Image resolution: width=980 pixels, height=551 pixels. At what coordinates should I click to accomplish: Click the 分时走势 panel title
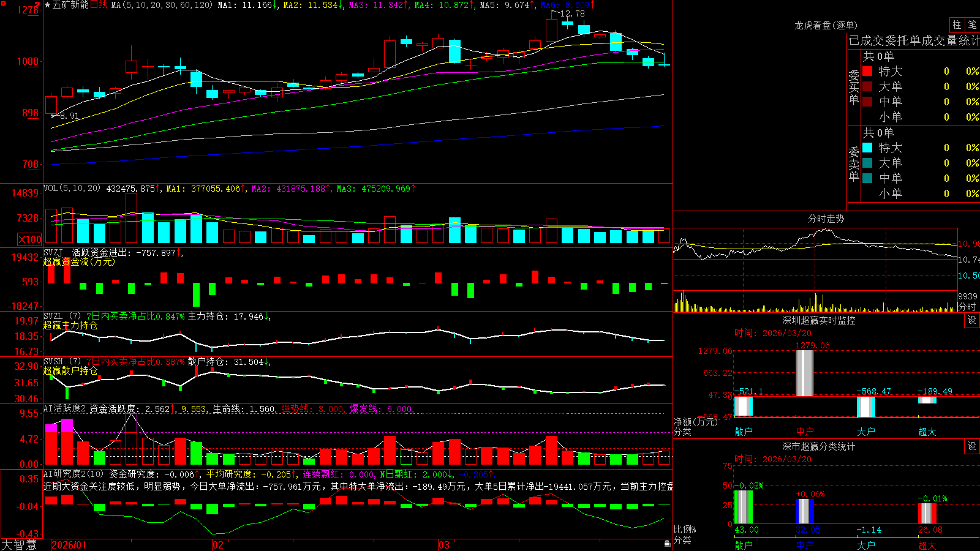[826, 219]
